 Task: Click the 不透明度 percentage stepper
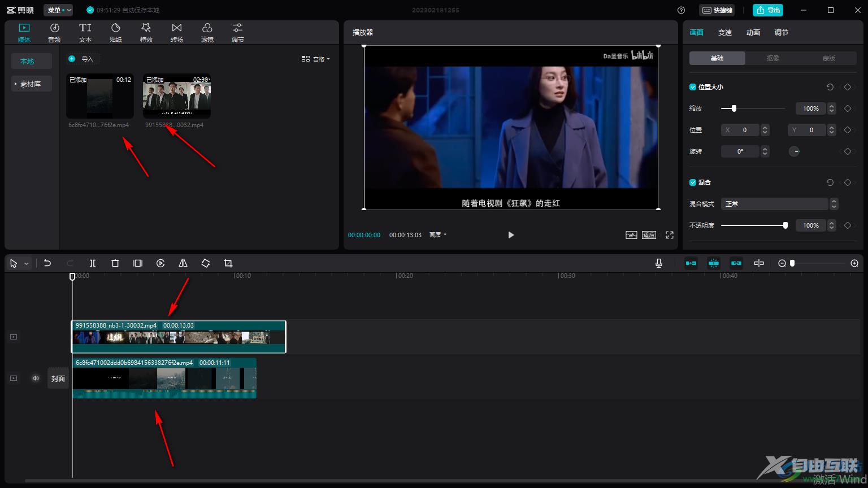[x=831, y=225]
